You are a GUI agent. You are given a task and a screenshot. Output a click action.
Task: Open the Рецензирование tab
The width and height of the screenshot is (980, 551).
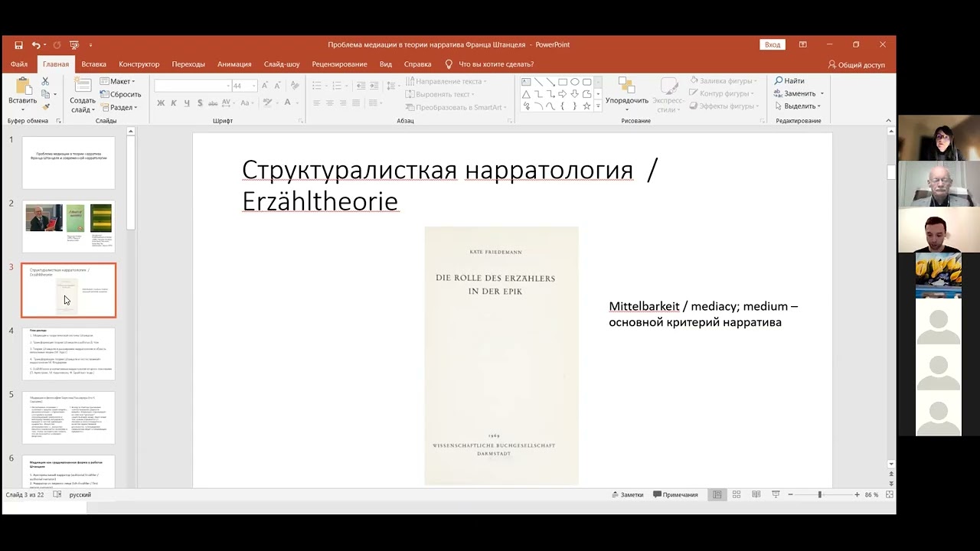point(339,64)
